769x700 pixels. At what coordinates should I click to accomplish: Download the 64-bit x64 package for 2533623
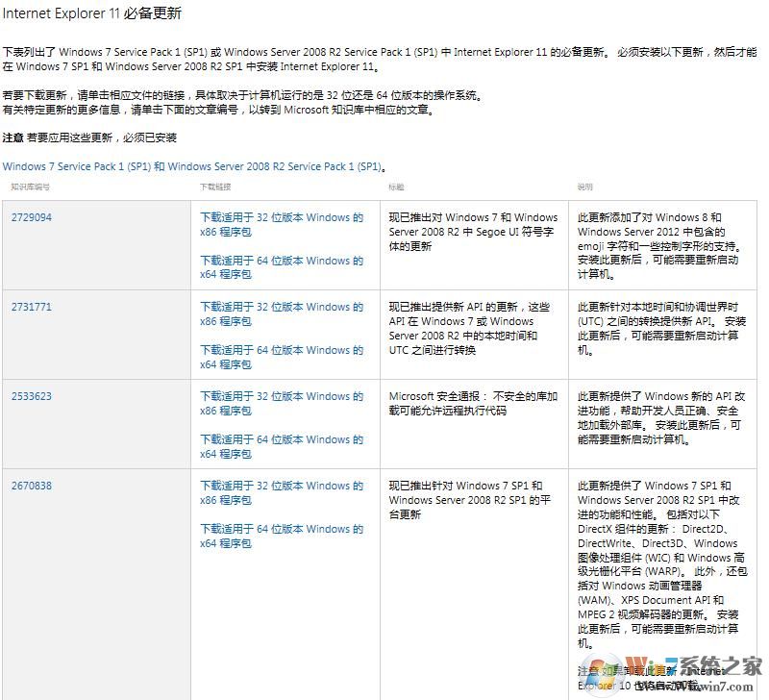(282, 446)
